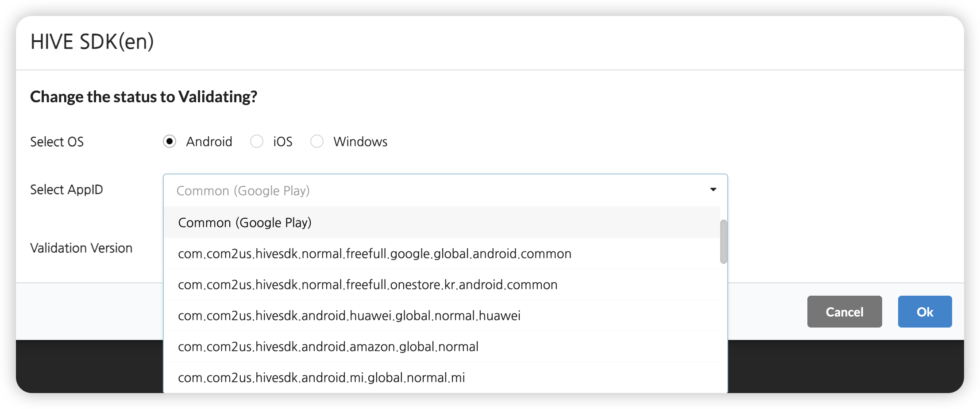
Task: Choose Common (Google Play) from the list
Action: 245,223
